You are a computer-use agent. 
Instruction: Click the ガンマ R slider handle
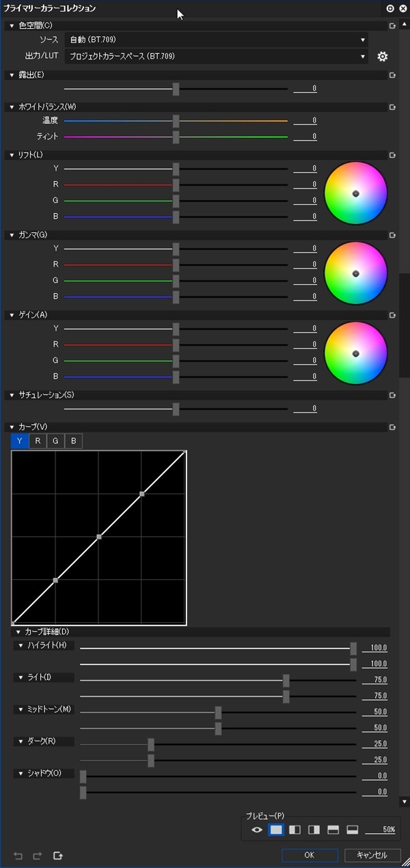click(176, 265)
